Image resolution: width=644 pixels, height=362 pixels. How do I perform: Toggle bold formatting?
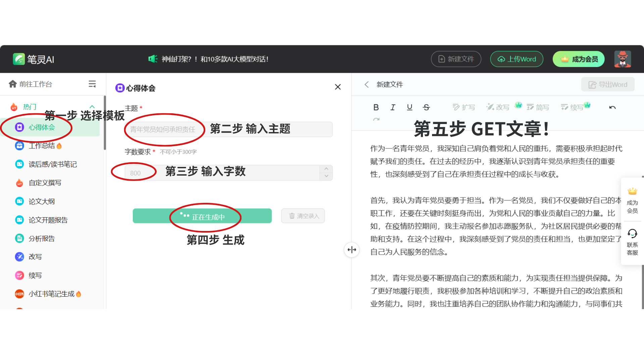pyautogui.click(x=376, y=107)
